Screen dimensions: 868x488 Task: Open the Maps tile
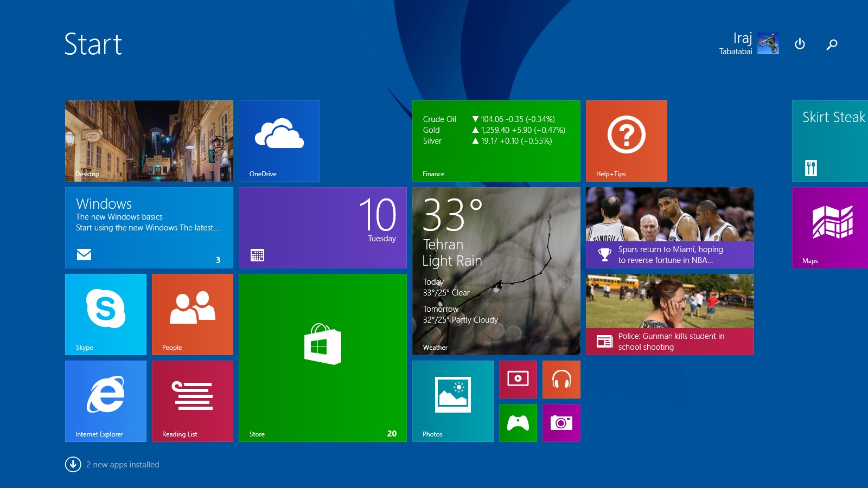pyautogui.click(x=830, y=228)
